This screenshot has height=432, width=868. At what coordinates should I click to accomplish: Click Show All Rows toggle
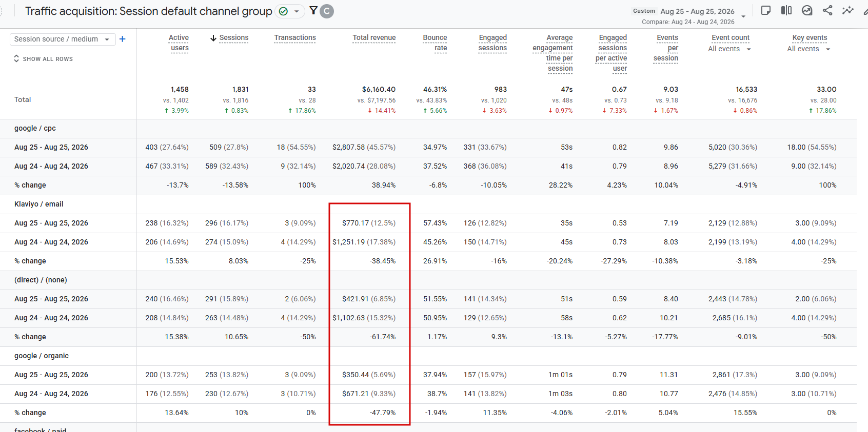pyautogui.click(x=43, y=59)
